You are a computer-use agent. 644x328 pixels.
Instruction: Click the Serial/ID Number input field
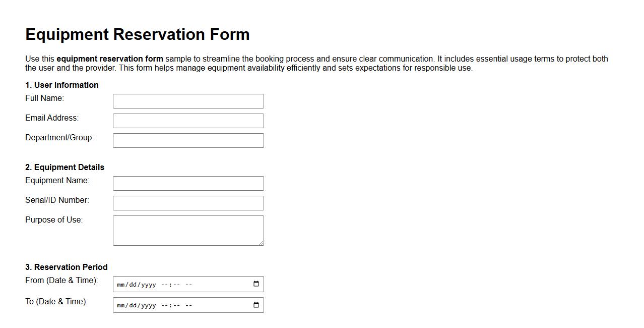coord(188,203)
